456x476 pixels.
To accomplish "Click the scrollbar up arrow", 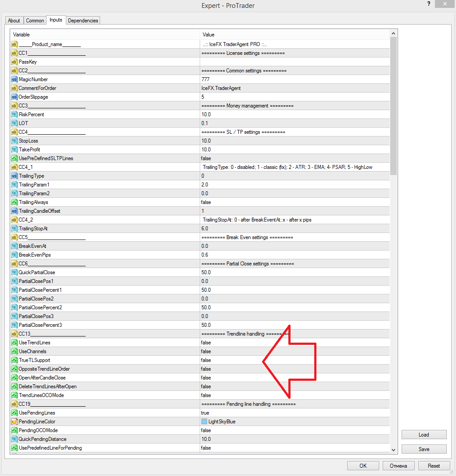I will 394,33.
